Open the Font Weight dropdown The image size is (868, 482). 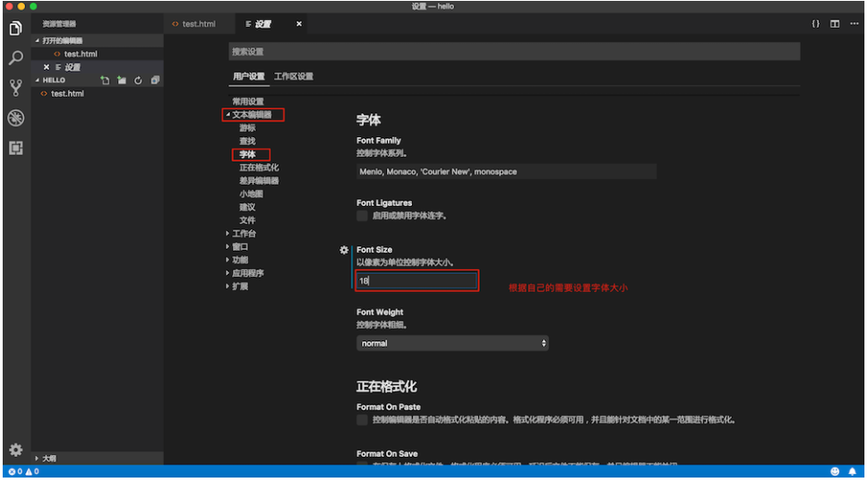[452, 343]
